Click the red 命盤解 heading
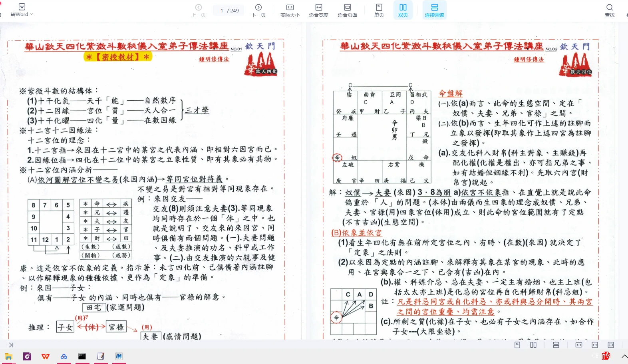The height and width of the screenshot is (364, 628). pyautogui.click(x=450, y=93)
